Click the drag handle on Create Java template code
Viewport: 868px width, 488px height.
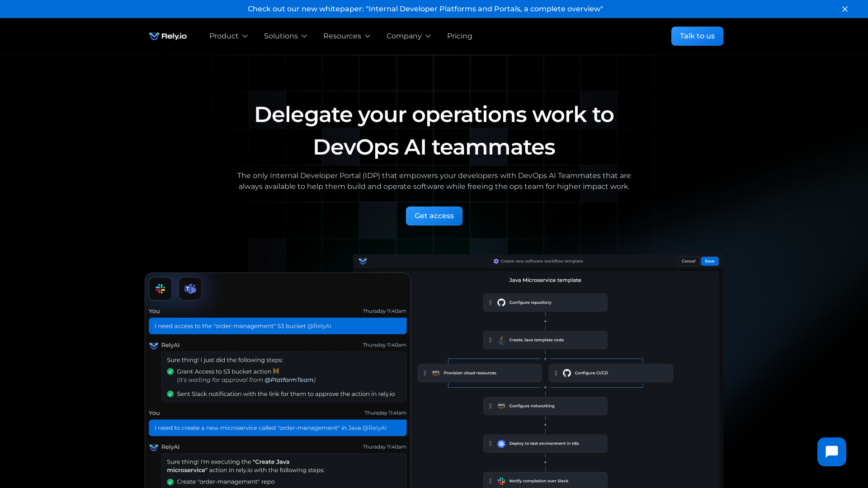[491, 340]
